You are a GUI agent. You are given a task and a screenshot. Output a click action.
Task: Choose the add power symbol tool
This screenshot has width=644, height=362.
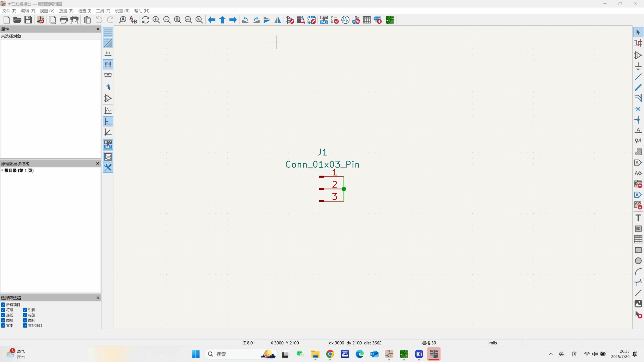tap(638, 66)
